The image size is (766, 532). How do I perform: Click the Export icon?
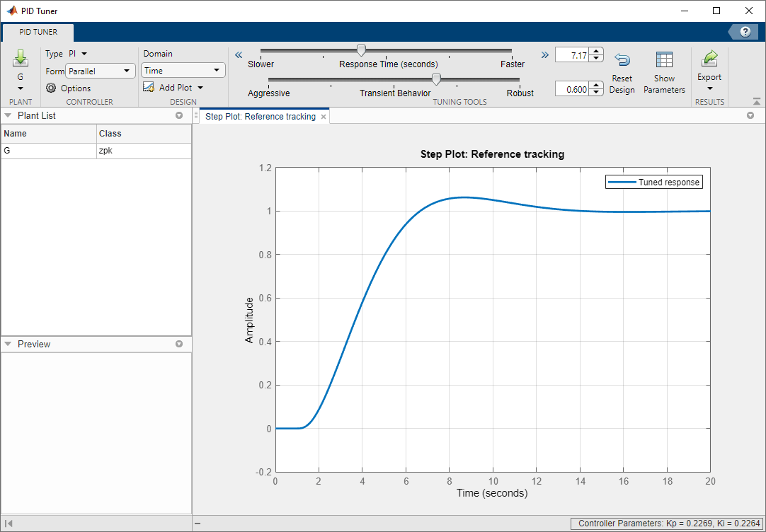pyautogui.click(x=709, y=59)
